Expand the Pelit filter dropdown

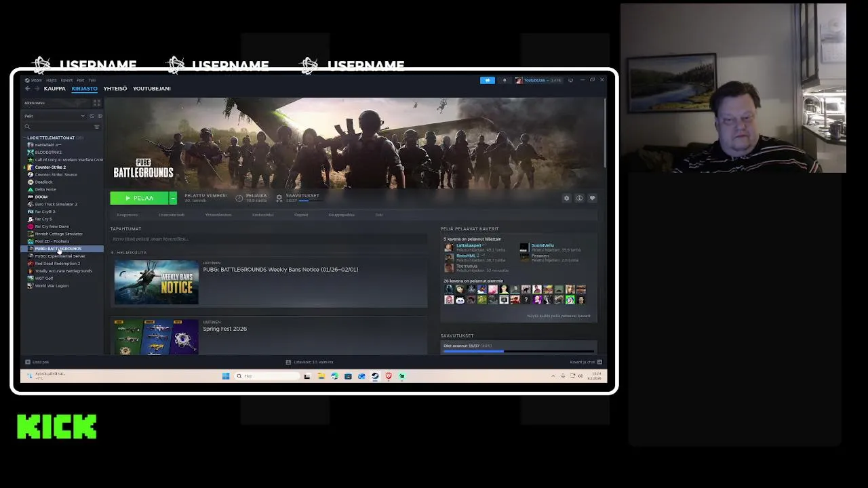[x=54, y=116]
